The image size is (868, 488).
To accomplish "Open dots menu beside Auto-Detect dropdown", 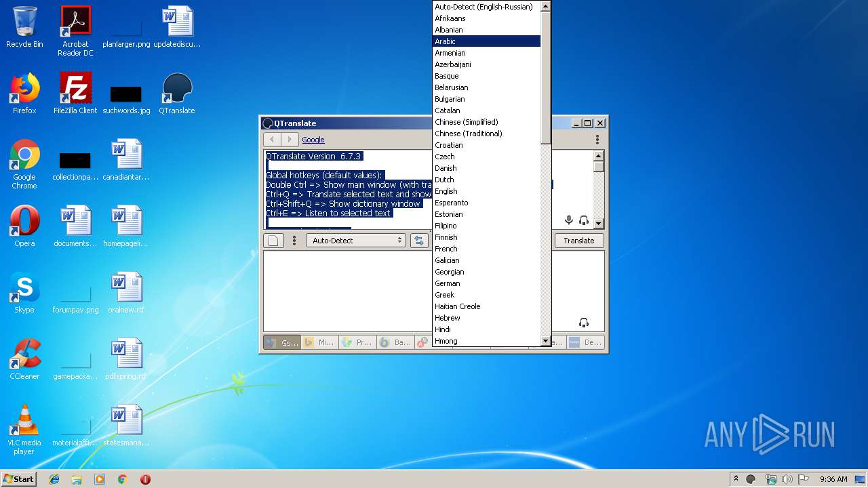I will click(294, 241).
